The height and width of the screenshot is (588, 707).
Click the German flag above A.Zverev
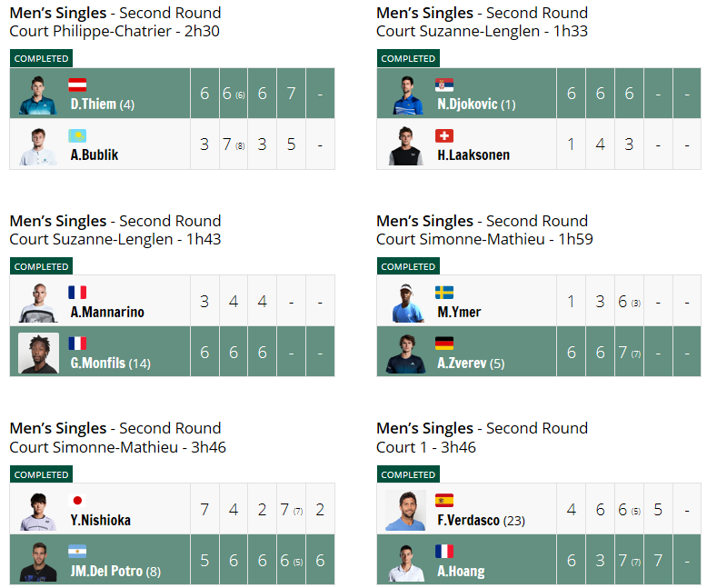444,344
